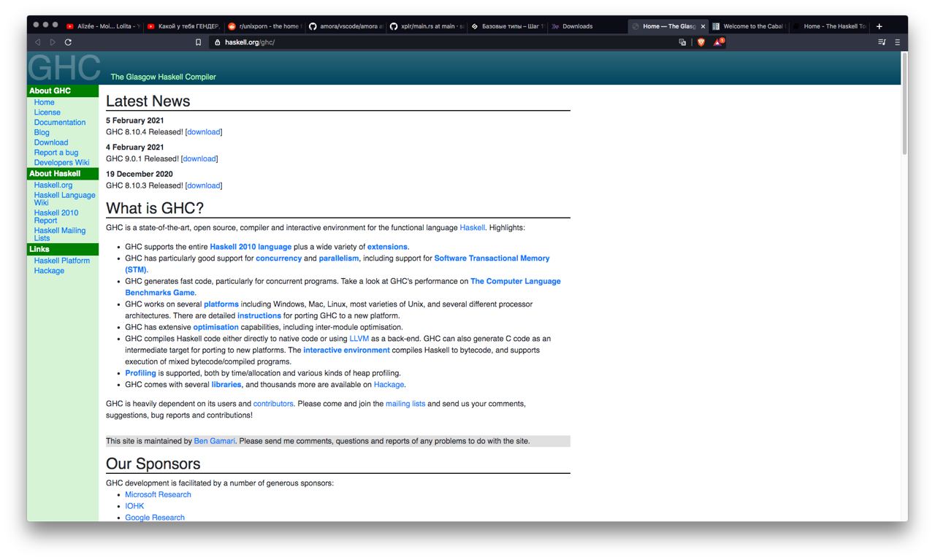
Task: Click download link for GHC 8.10.4
Action: tap(203, 132)
